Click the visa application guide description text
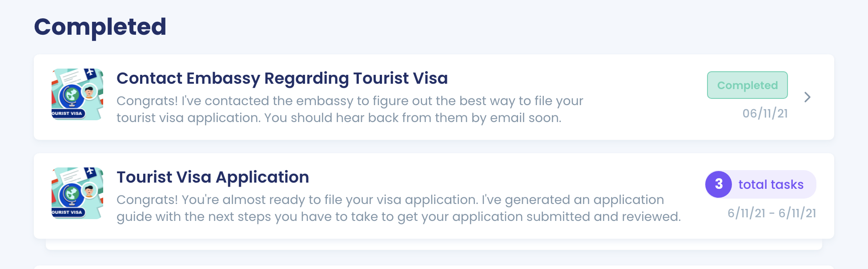The width and height of the screenshot is (868, 269). click(398, 208)
